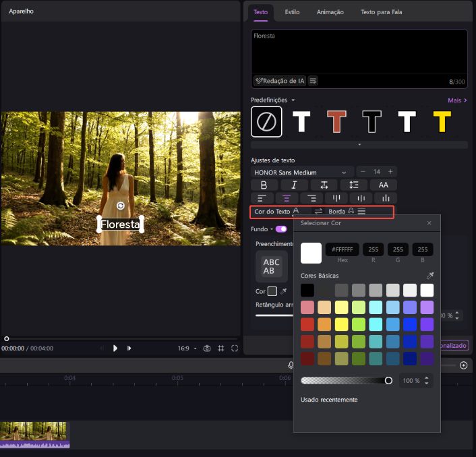Switch to the Animação tab
The width and height of the screenshot is (476, 457).
coord(330,12)
